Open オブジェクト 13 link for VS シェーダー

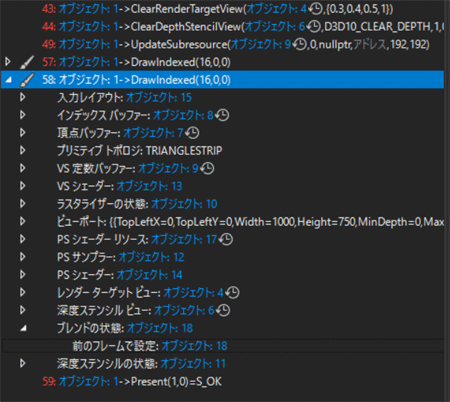tap(149, 186)
